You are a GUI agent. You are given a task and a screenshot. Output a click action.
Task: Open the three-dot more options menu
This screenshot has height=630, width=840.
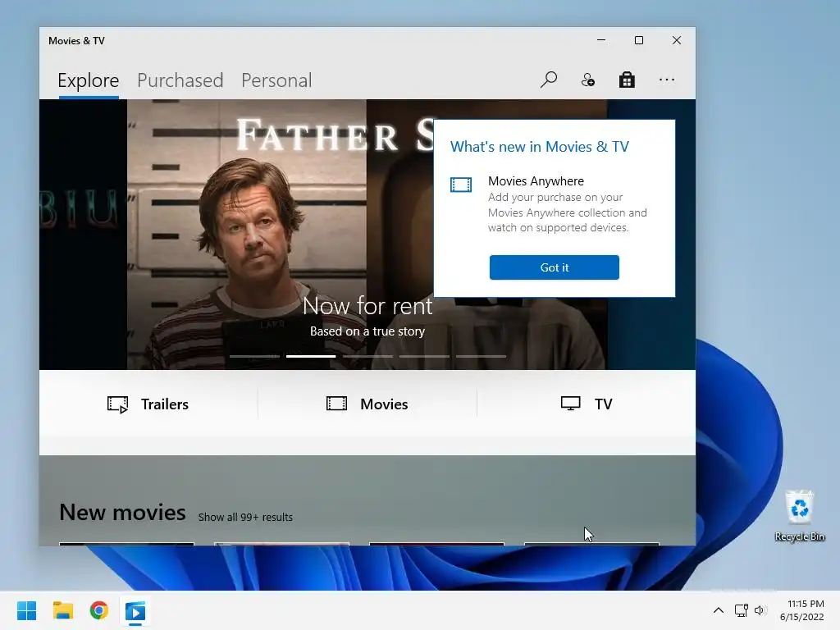coord(667,80)
